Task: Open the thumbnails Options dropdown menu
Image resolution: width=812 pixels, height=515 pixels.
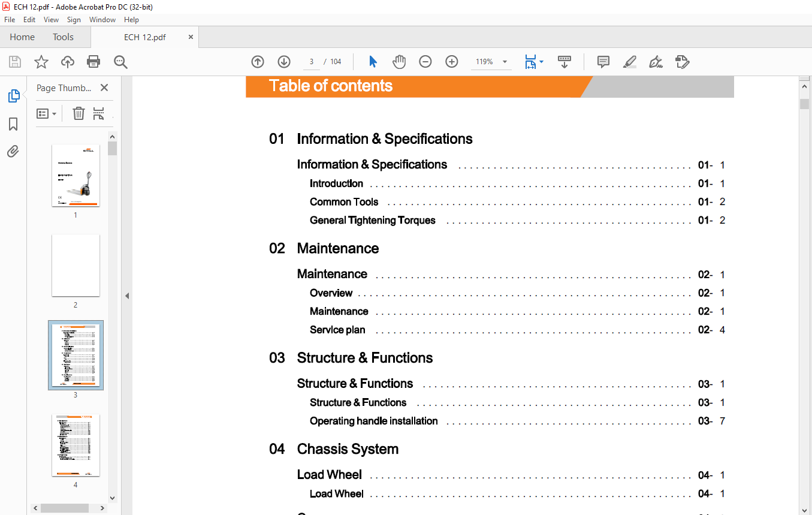Action: coord(47,113)
